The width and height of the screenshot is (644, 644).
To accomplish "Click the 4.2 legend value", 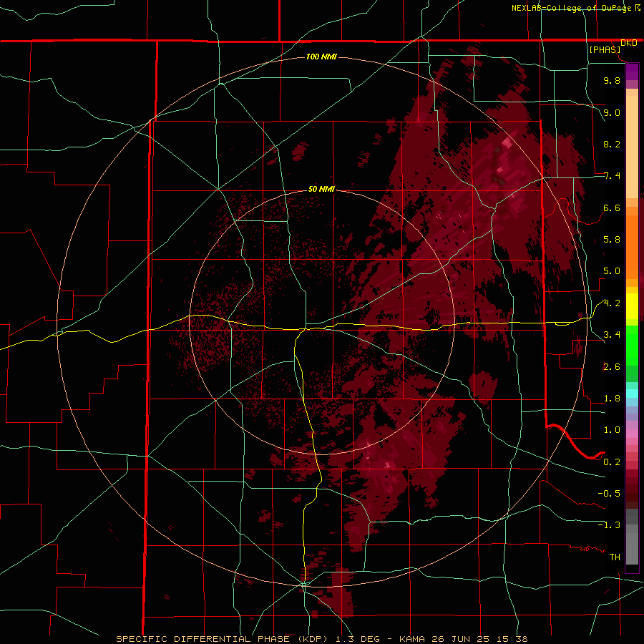I will pos(612,303).
